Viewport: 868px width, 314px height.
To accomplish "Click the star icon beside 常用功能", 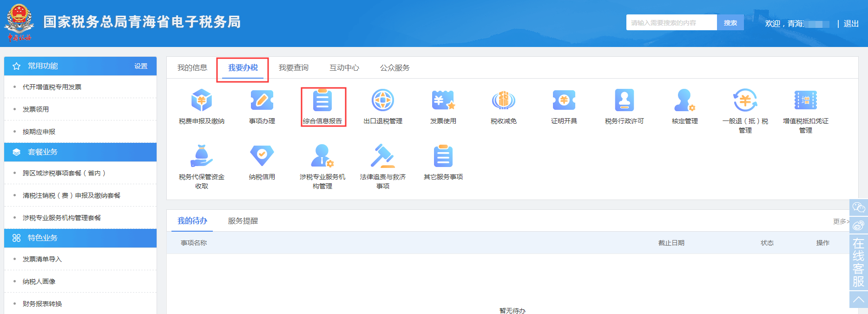I will pos(17,66).
